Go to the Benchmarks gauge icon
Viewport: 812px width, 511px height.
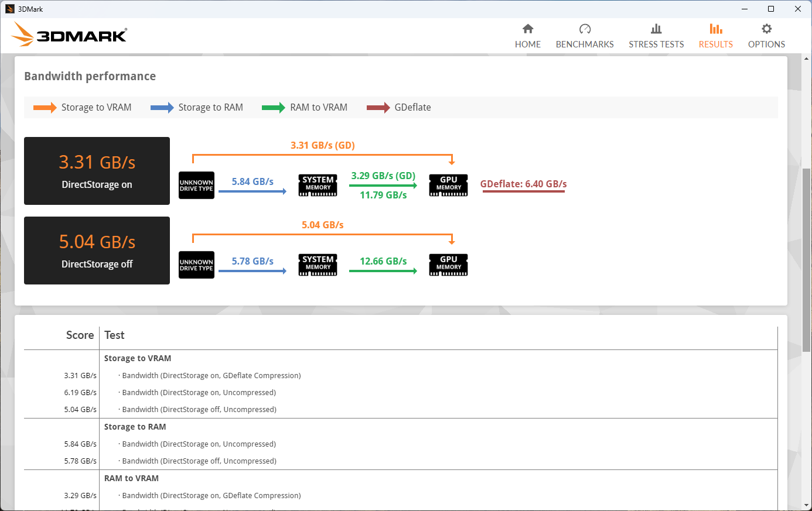584,29
